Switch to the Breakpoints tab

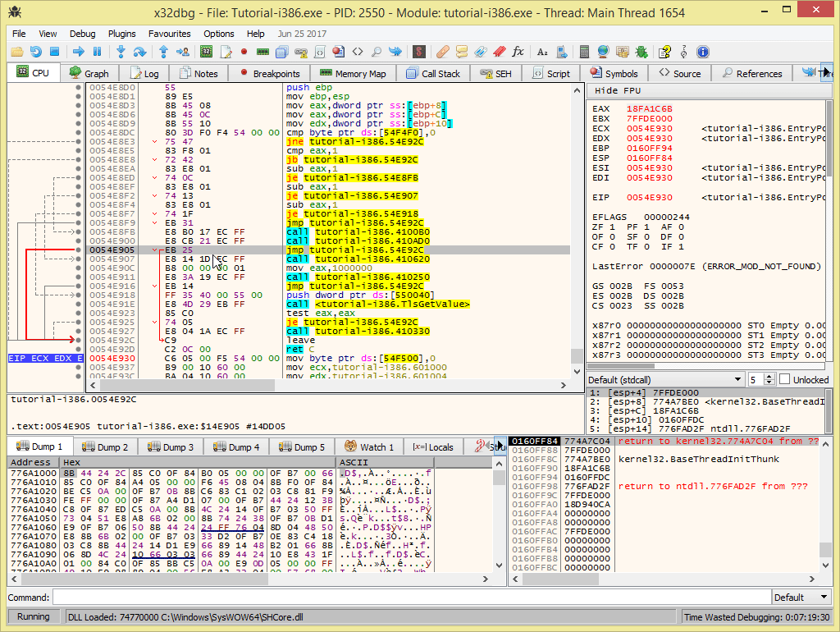269,74
